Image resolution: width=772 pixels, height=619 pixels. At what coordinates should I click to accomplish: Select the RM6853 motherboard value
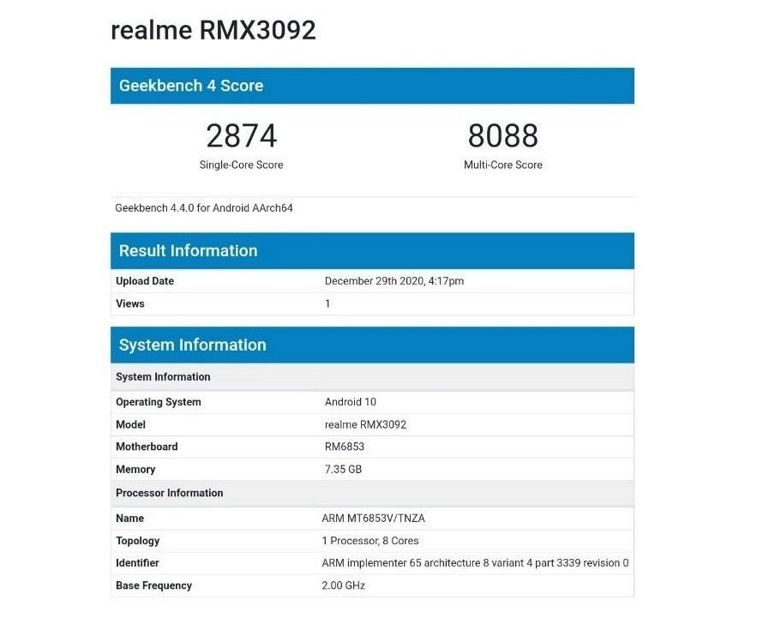[344, 447]
